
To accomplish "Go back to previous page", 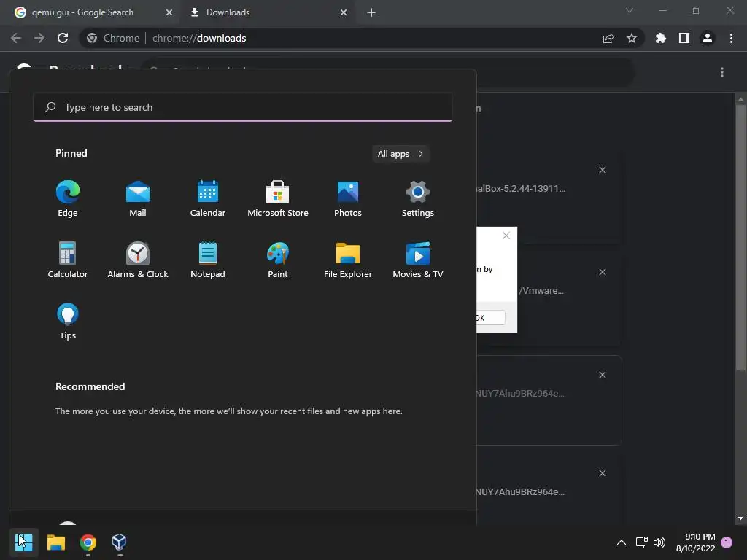I will (16, 38).
